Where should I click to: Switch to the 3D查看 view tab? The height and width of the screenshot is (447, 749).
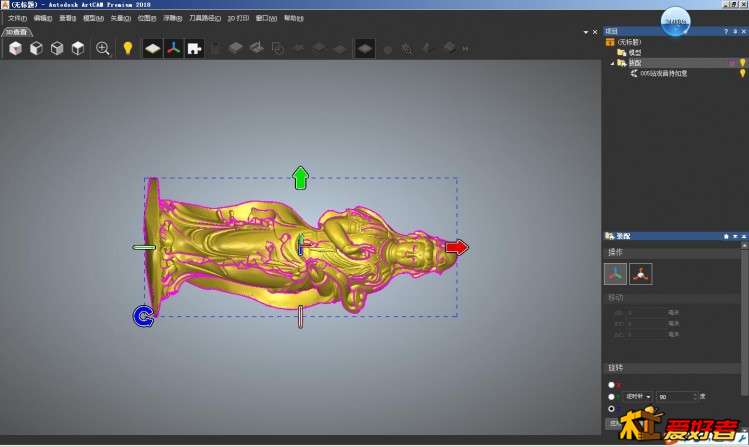tap(17, 32)
